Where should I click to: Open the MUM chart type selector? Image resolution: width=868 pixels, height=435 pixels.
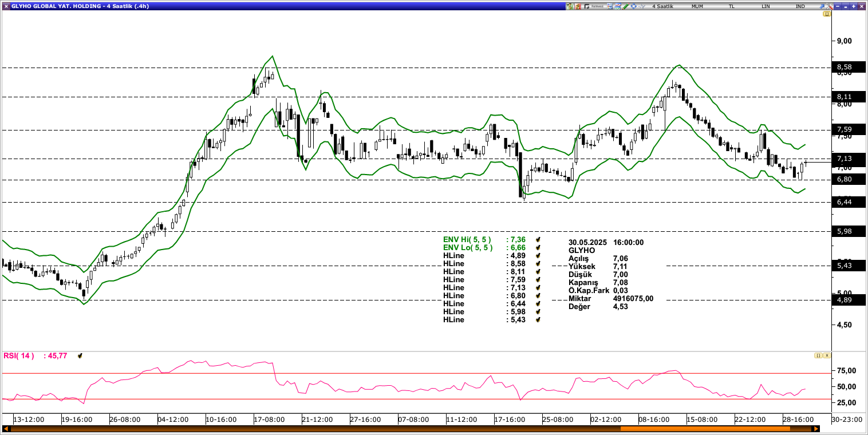[x=697, y=6]
